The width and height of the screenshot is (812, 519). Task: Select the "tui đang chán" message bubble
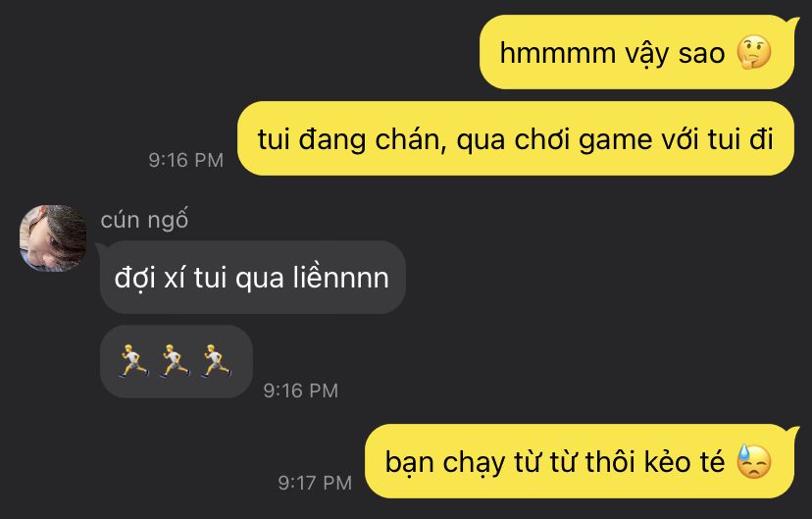(515, 138)
